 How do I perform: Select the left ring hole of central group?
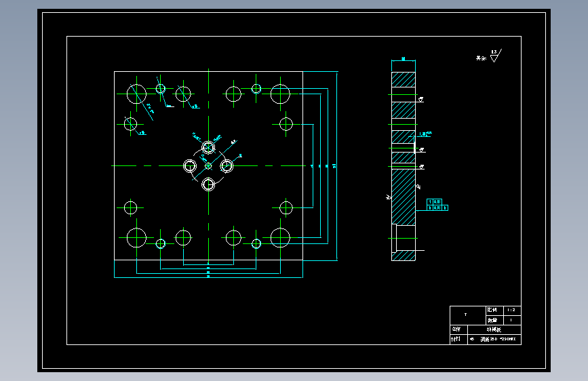[x=190, y=165]
